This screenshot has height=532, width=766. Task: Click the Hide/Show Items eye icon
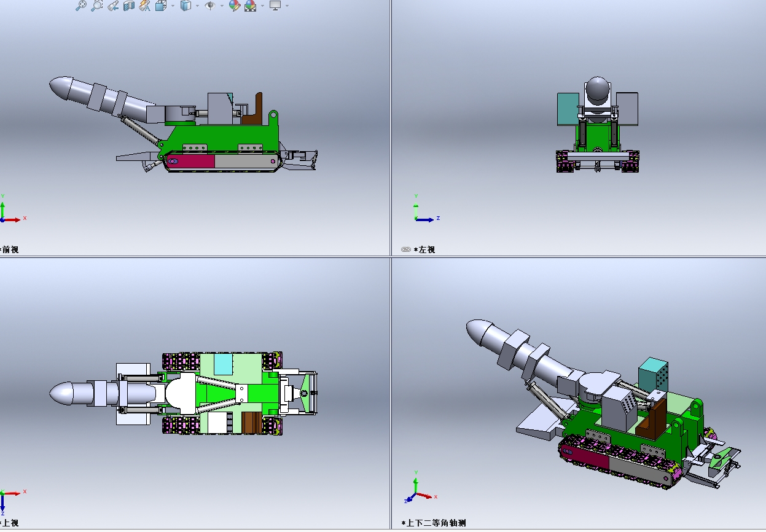[210, 6]
